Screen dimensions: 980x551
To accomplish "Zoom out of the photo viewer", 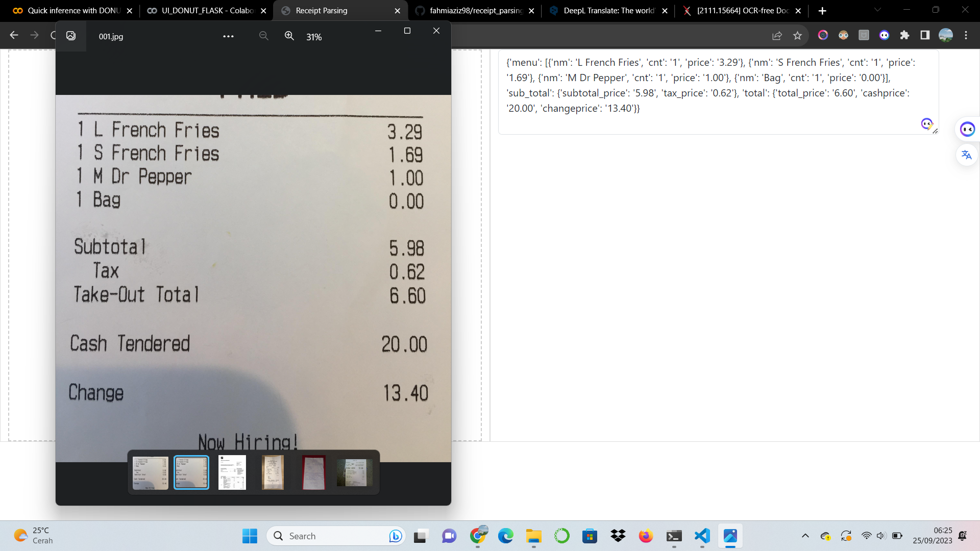I will coord(263,36).
